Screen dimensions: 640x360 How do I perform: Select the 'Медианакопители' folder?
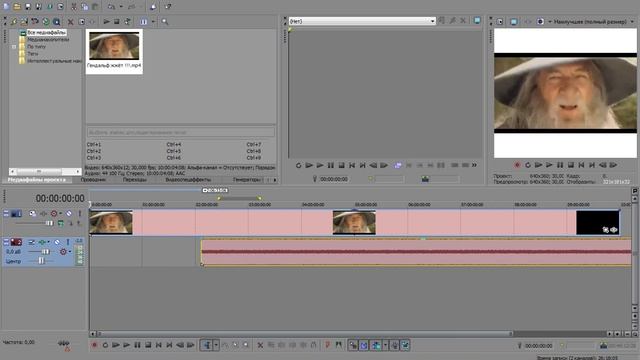pos(48,40)
